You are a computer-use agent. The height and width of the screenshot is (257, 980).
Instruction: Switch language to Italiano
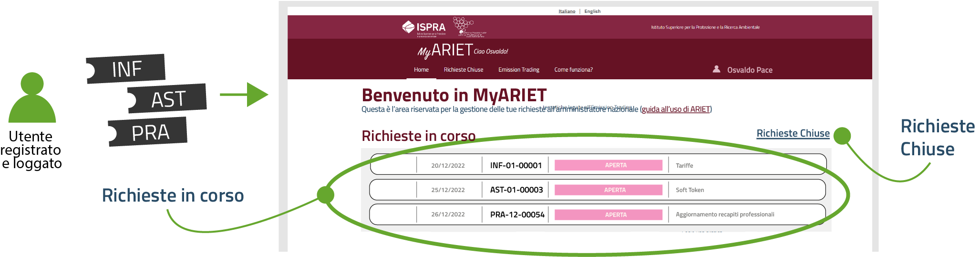click(567, 11)
